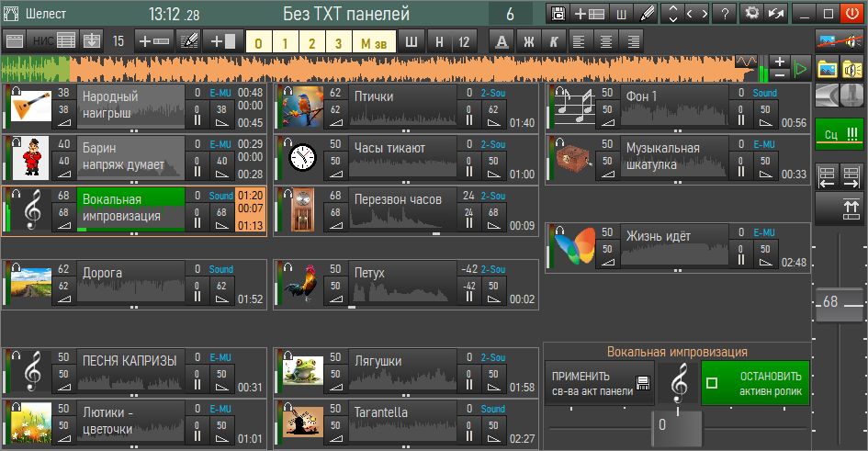
Task: Click the Ш button in the title bar
Action: (621, 13)
